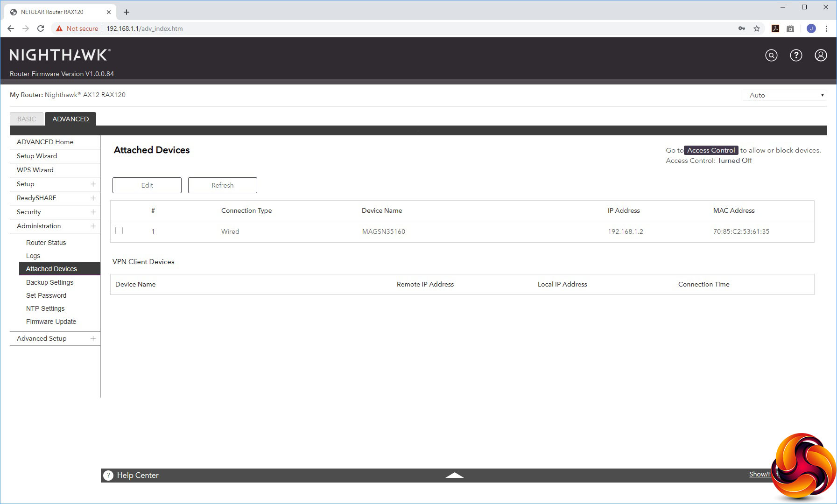
Task: Click the Remote IP Address column header
Action: pos(425,284)
